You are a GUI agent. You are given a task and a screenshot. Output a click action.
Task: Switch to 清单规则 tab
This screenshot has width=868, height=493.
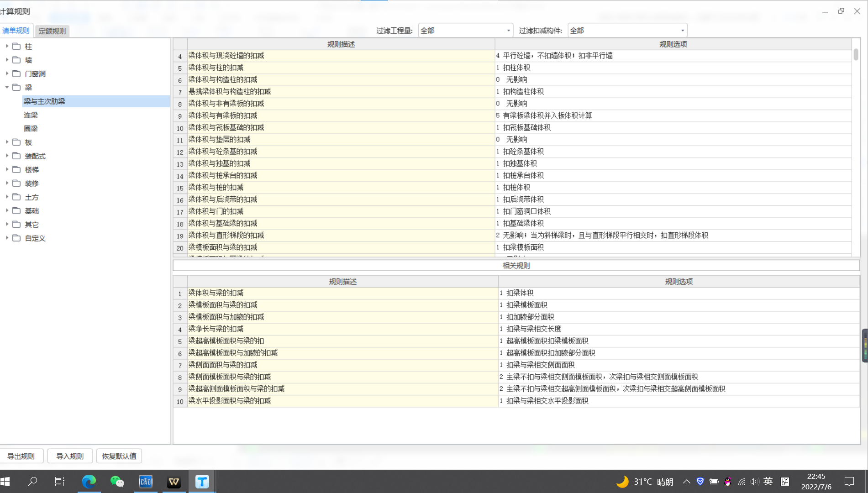click(16, 31)
